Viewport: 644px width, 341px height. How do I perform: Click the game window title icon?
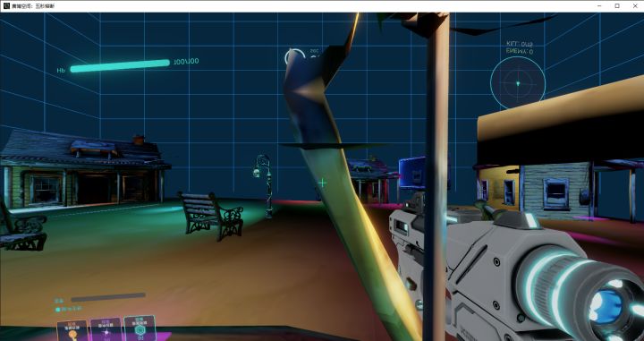coord(6,6)
